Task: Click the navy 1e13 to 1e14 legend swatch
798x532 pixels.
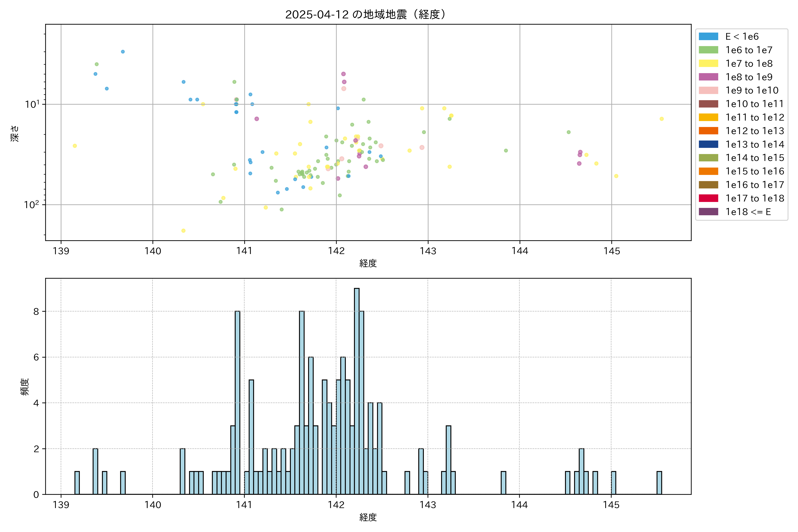Action: pyautogui.click(x=708, y=144)
